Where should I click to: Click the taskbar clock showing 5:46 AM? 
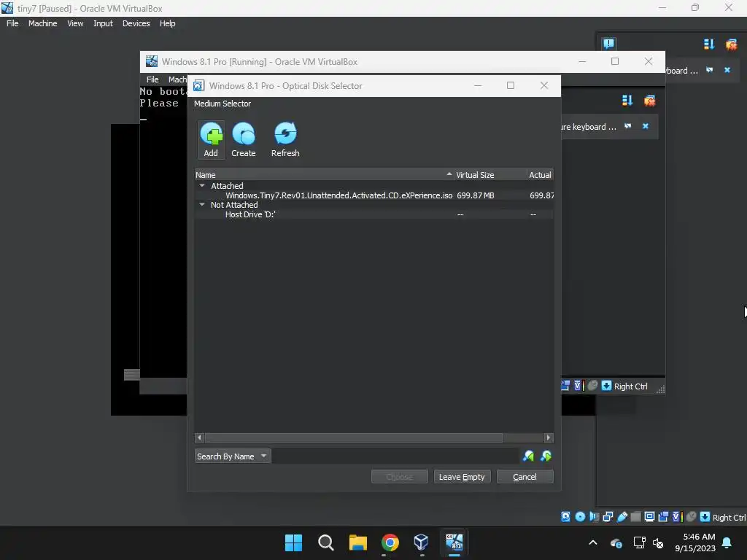pos(695,542)
